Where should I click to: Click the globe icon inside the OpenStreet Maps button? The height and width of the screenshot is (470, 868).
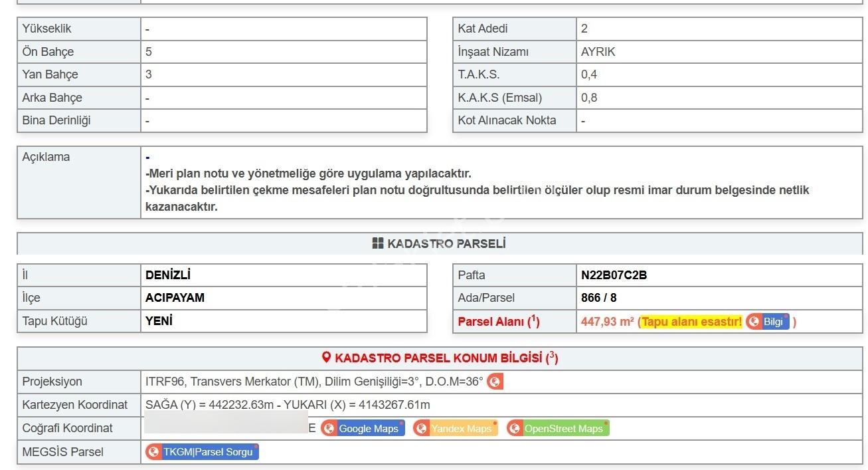click(x=515, y=428)
